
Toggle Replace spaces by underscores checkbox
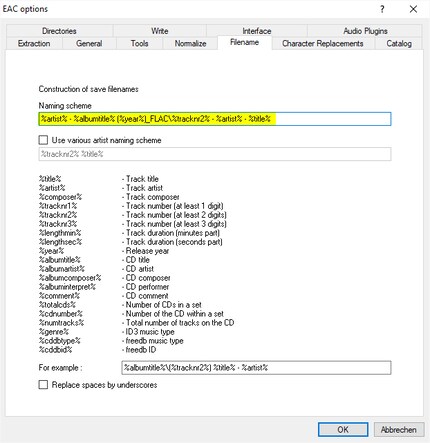tap(43, 385)
